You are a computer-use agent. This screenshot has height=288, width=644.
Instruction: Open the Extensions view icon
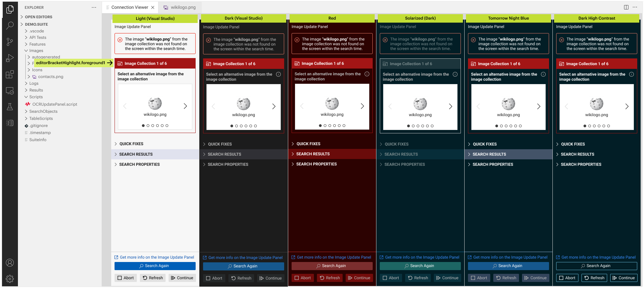point(10,74)
